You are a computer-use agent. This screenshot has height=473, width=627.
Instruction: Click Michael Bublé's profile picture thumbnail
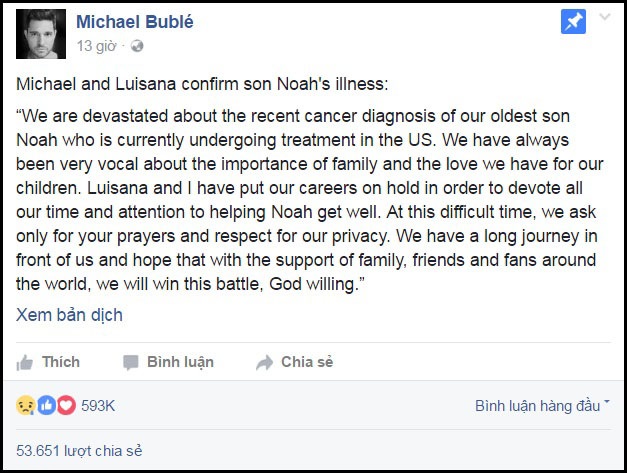[x=40, y=32]
